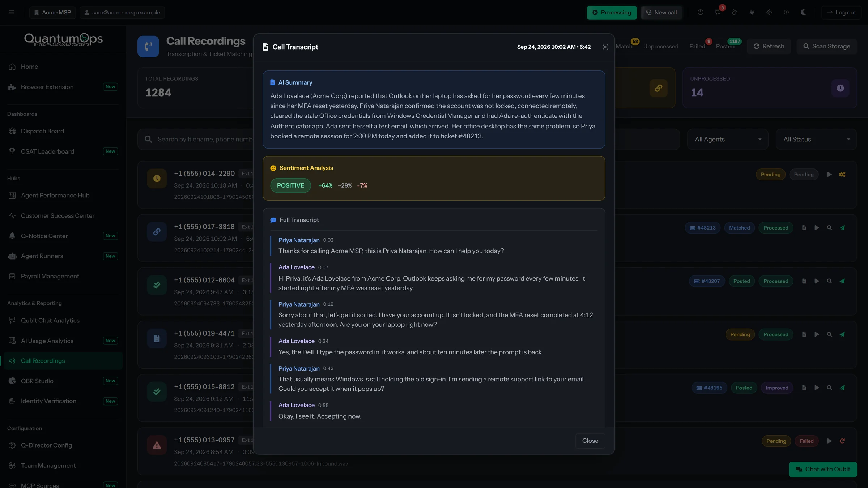Click process gears icon on first Pending row
Viewport: 868px width, 488px height.
click(x=842, y=175)
